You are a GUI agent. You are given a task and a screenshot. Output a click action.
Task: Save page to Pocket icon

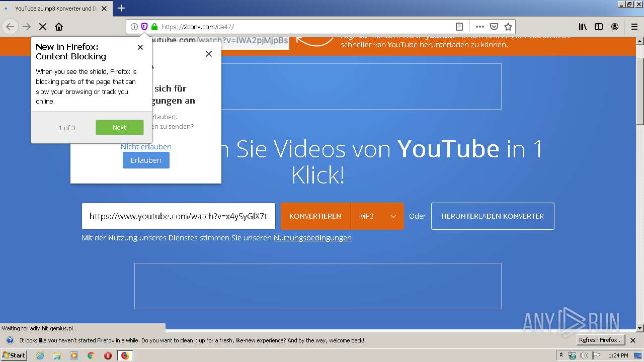[x=494, y=27]
